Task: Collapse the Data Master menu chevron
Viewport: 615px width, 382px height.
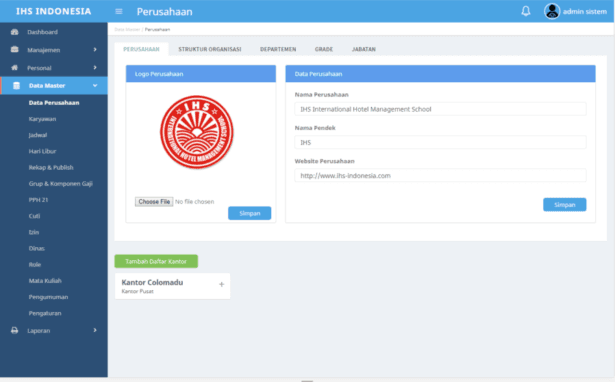Action: pos(95,85)
